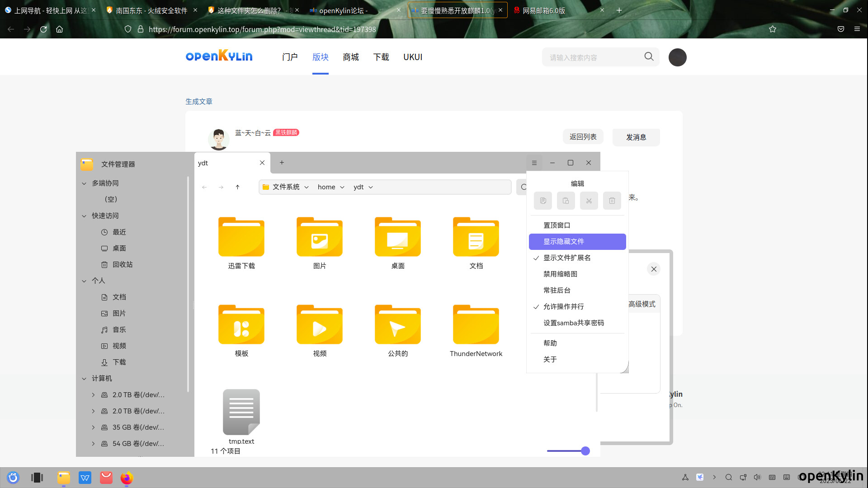Click the icon zoom slider handle
Viewport: 868px width, 488px height.
click(585, 451)
